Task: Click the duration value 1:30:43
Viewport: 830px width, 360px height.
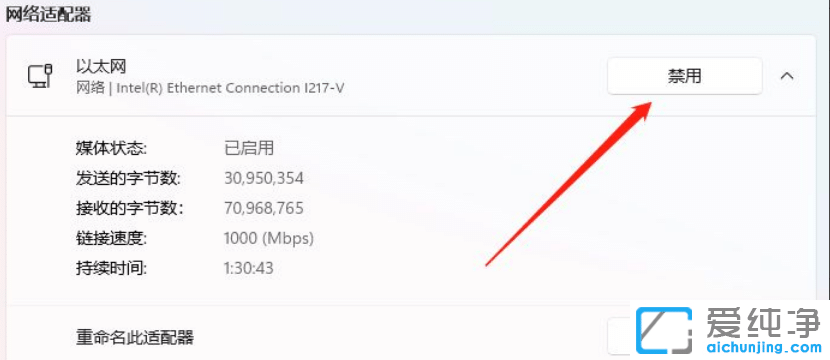Action: tap(249, 268)
